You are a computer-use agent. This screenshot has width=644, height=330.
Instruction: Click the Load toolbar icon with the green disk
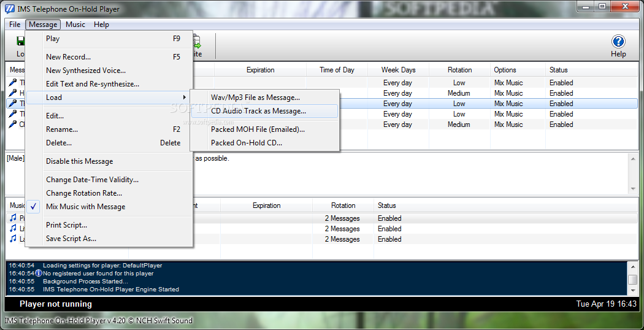point(20,42)
